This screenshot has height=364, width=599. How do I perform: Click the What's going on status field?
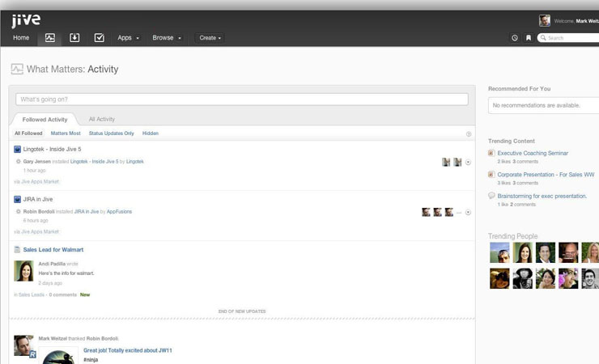[x=242, y=99]
